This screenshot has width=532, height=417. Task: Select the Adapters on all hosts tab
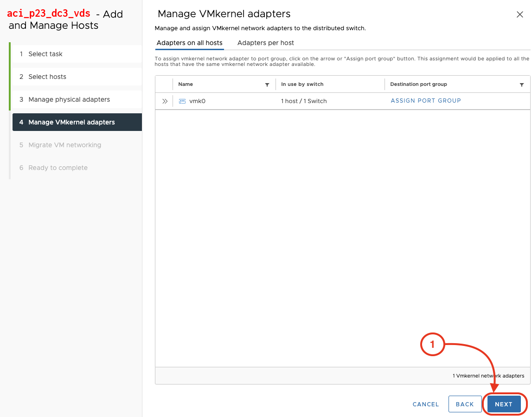[190, 43]
